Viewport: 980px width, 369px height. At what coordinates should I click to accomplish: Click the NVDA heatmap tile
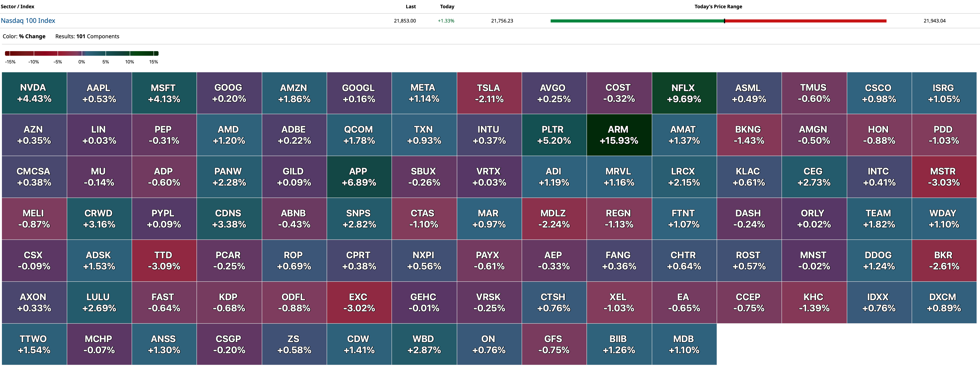click(x=34, y=93)
